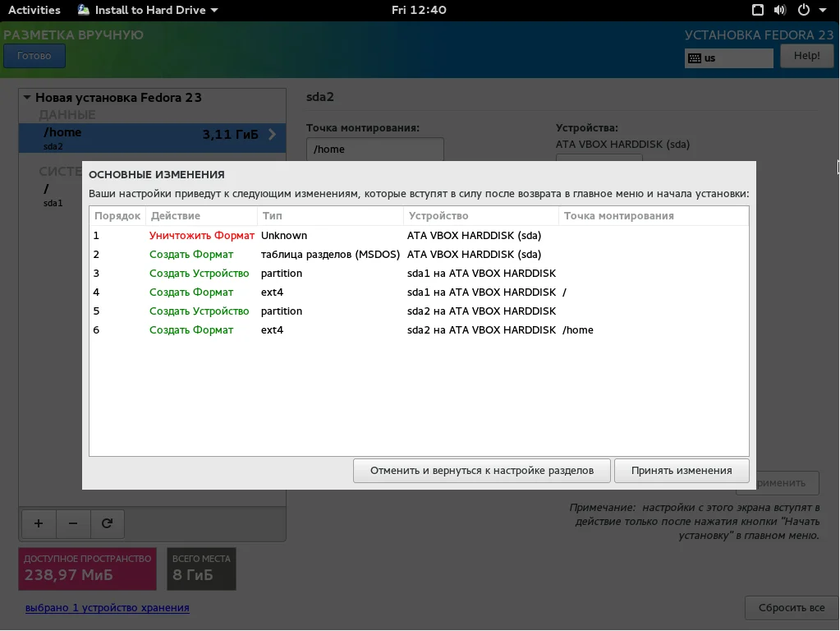The height and width of the screenshot is (631, 840).
Task: Open the volume icon in top bar
Action: (780, 10)
